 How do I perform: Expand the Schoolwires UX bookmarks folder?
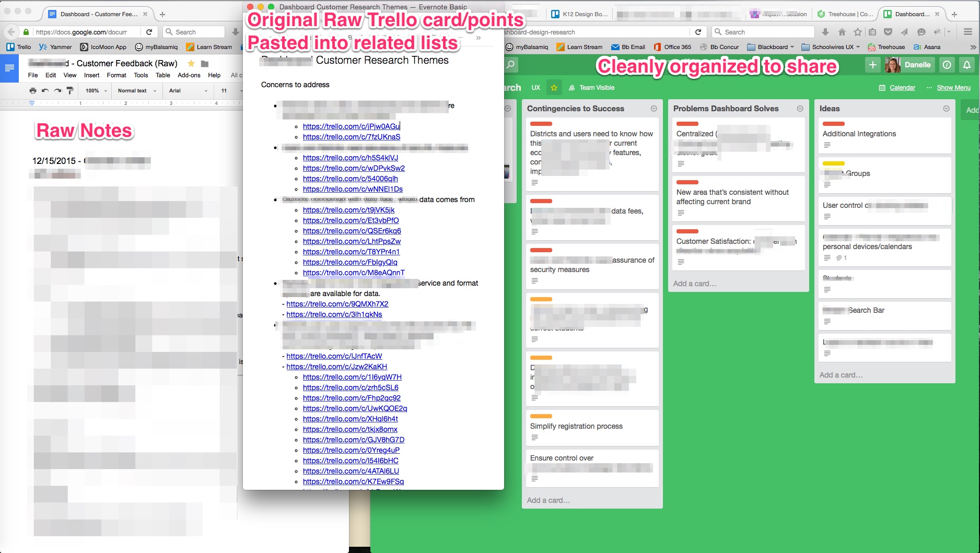coord(831,47)
